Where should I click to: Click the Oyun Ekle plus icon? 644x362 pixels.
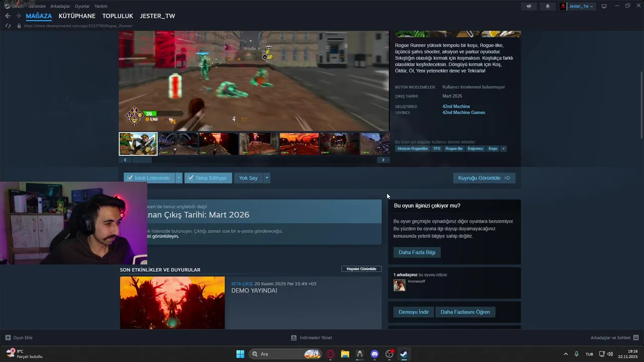tap(8, 338)
